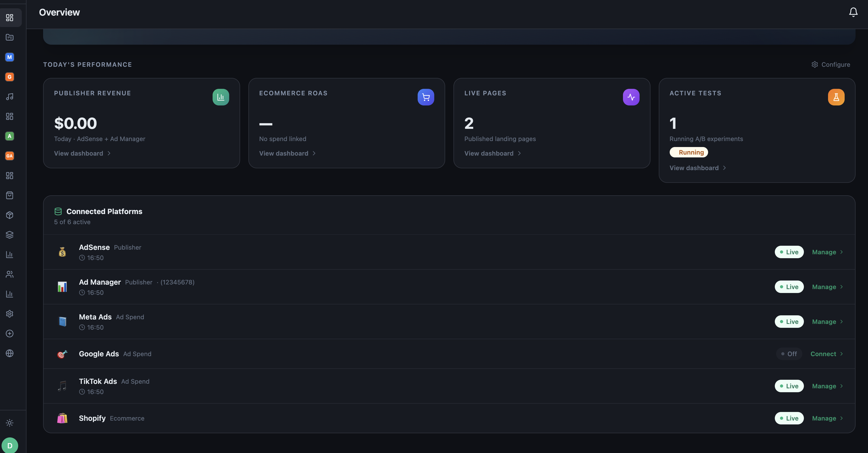Click the TikTok Ads music notes icon
The height and width of the screenshot is (453, 868).
(62, 386)
